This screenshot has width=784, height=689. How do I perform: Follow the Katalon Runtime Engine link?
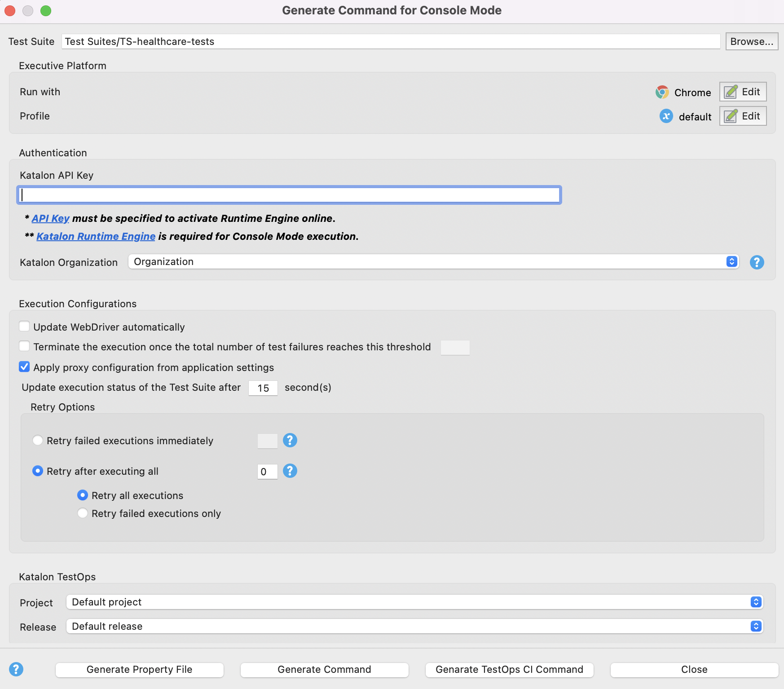click(x=96, y=237)
